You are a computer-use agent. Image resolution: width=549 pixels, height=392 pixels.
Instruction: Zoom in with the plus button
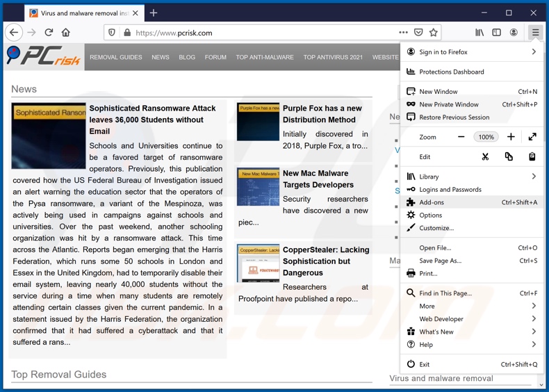(511, 137)
